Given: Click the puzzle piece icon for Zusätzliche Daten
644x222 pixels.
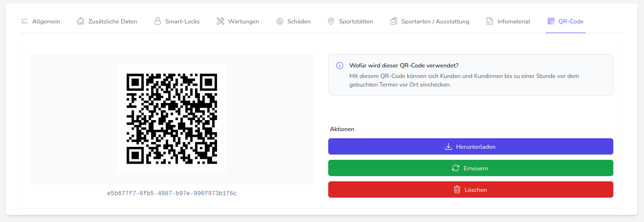Looking at the screenshot, I should tap(80, 22).
